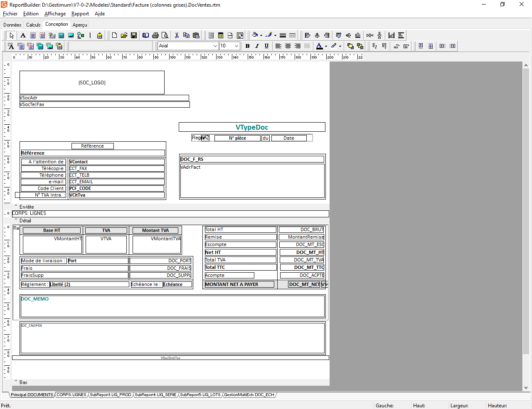
Task: Click the paste clipboard icon
Action: (196, 35)
